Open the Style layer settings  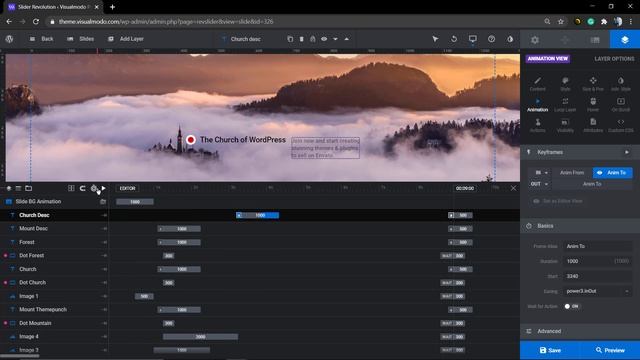(565, 84)
